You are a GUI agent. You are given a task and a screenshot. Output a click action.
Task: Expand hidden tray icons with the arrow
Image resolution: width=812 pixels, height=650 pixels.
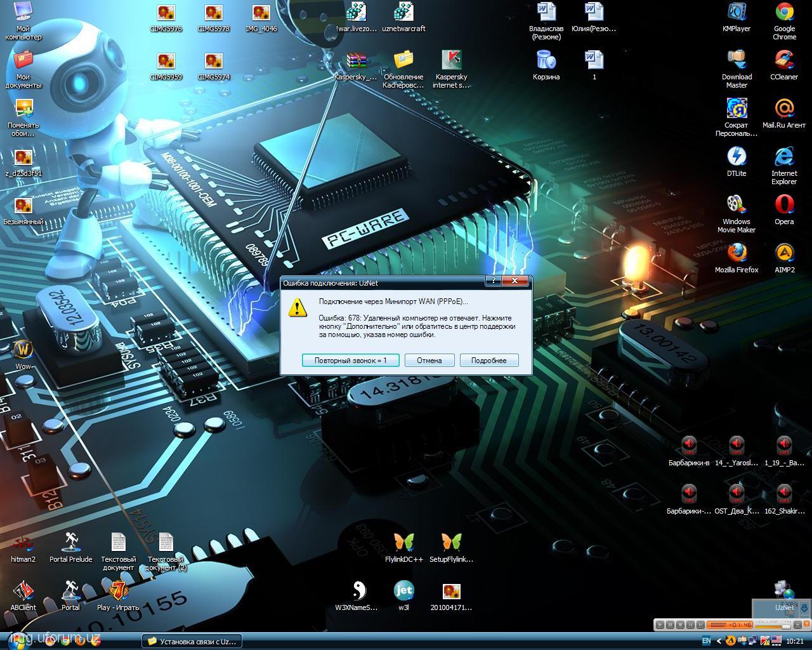(x=719, y=641)
